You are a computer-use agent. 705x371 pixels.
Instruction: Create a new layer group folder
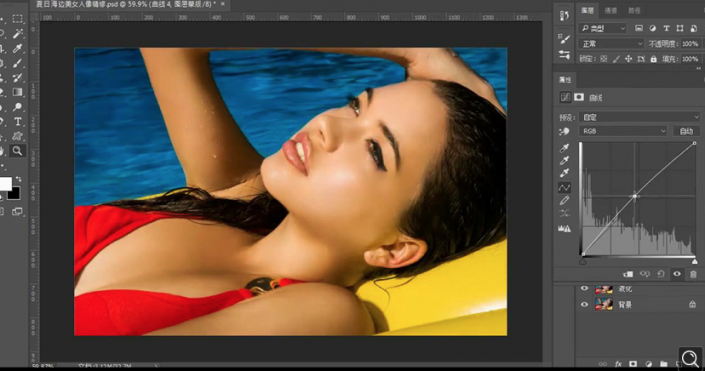point(664,363)
